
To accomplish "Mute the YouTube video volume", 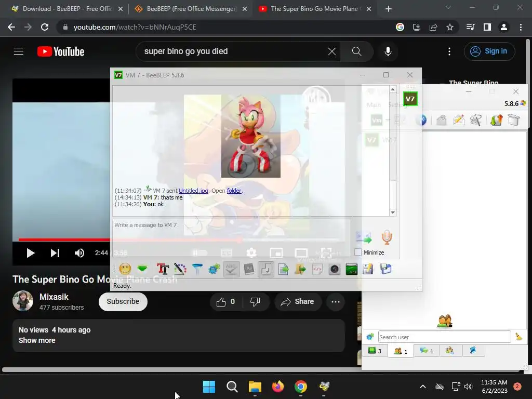I will [x=79, y=253].
